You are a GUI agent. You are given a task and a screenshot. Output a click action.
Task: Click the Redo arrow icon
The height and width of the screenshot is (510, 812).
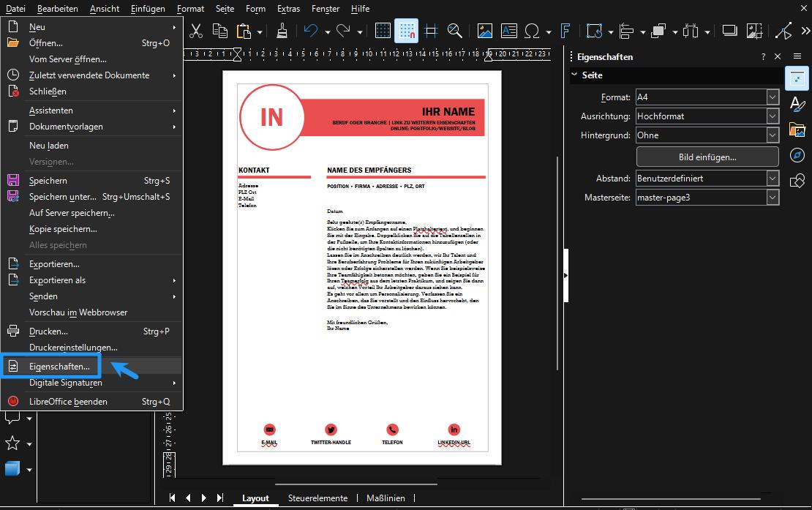pos(343,31)
